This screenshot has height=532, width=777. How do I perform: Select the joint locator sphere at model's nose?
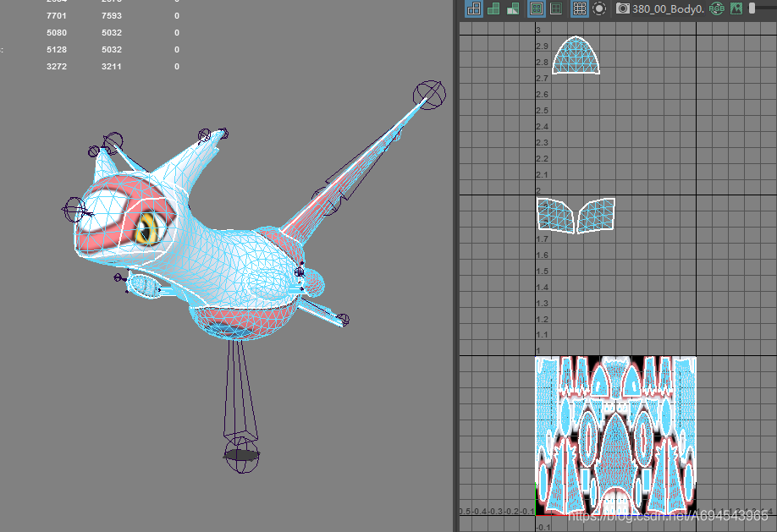(74, 210)
